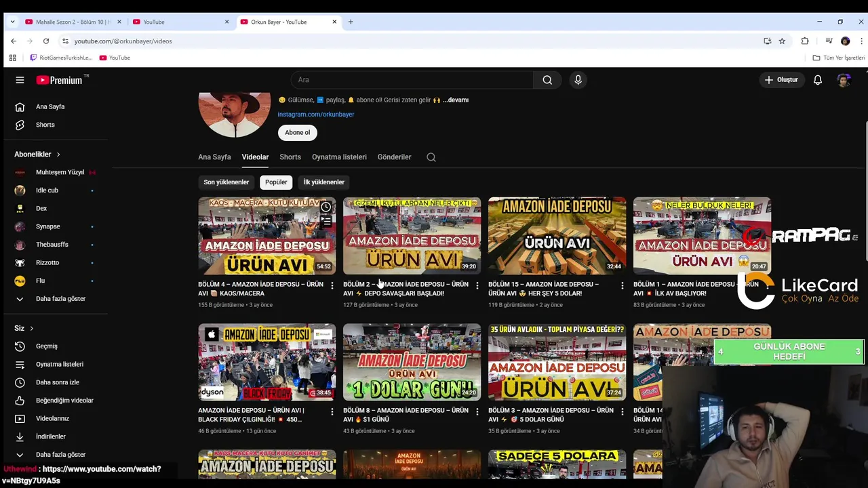Select İlk yüklenenler filter chip
868x488 pixels.
point(323,182)
